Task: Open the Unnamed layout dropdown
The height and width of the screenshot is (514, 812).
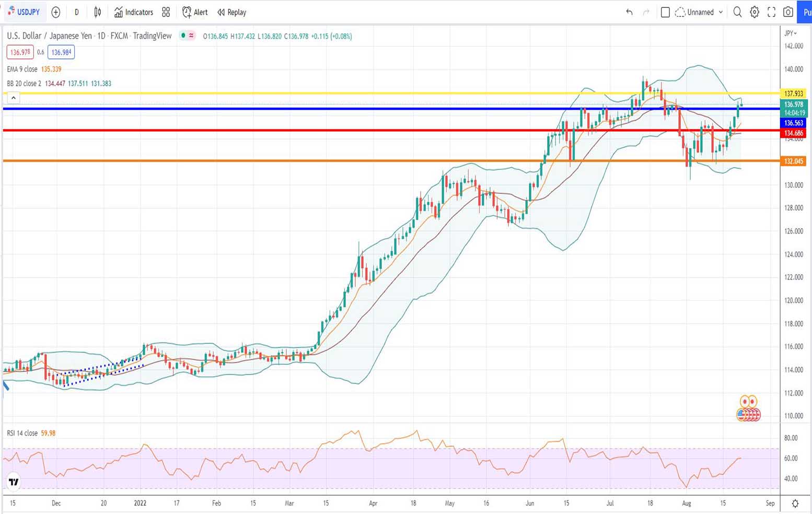Action: pyautogui.click(x=700, y=12)
